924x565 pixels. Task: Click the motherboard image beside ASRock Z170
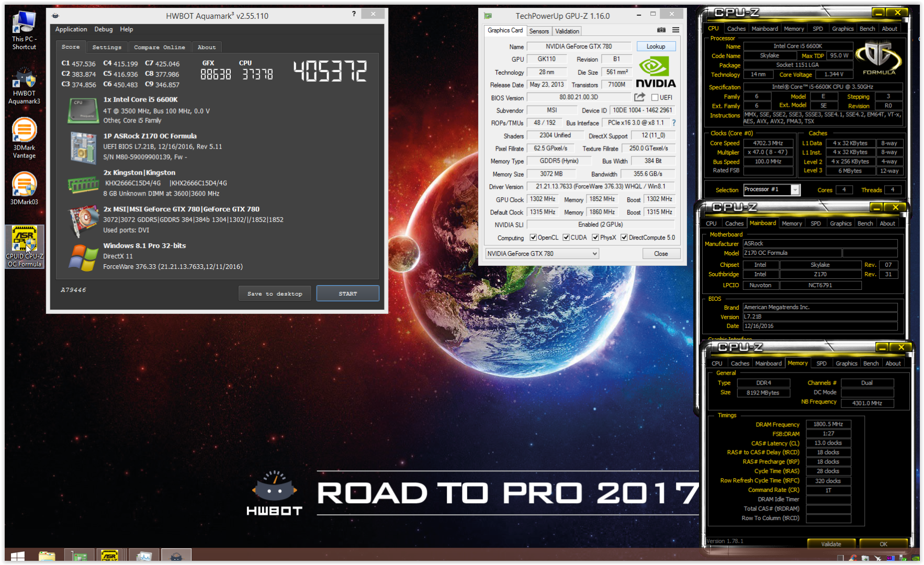(x=83, y=148)
